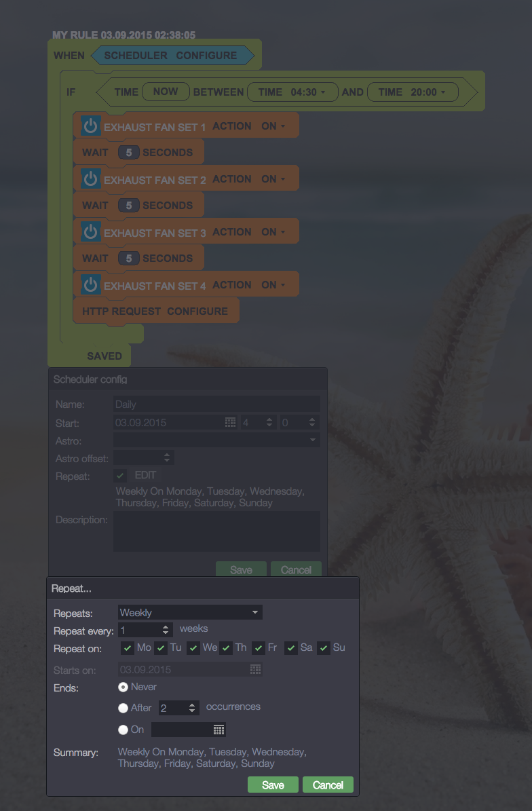This screenshot has height=811, width=532.
Task: Click the power icon on Exhaust Fan Set 1
Action: [90, 126]
